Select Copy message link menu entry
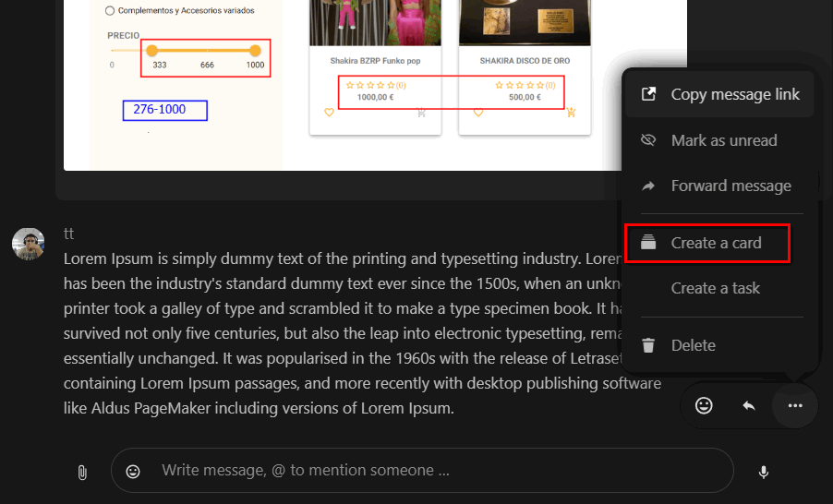Viewport: 833px width, 504px height. 719,94
